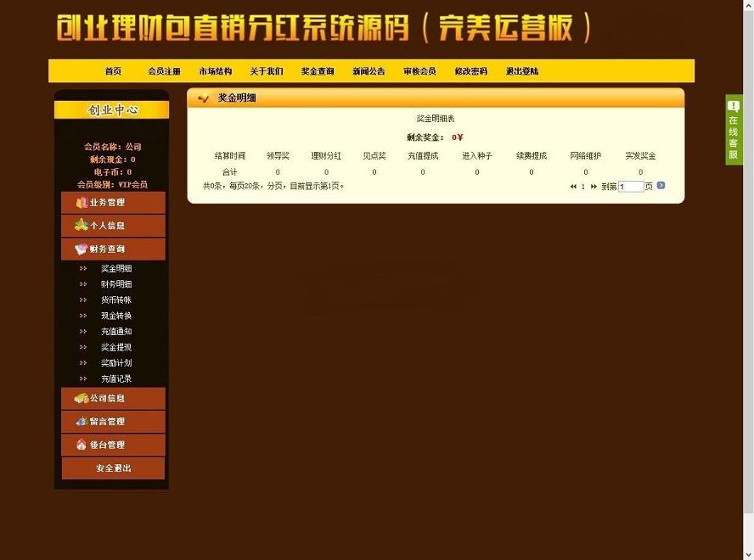The image size is (754, 560).
Task: Open 新闻公告 from the navigation bar
Action: pos(368,71)
